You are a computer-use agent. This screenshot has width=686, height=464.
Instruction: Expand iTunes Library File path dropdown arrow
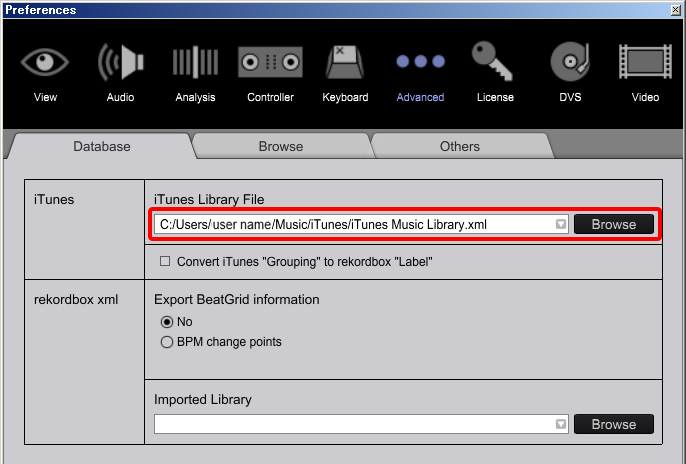[x=561, y=224]
